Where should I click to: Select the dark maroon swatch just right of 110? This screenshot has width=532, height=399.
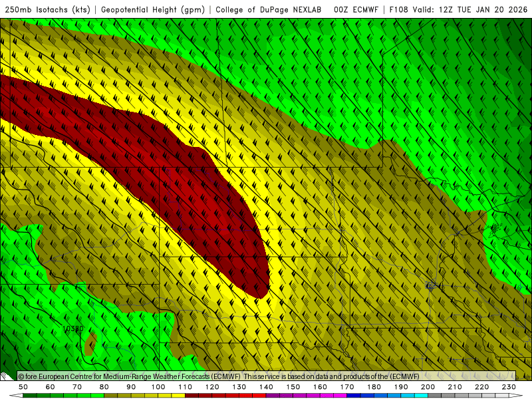[192, 395]
